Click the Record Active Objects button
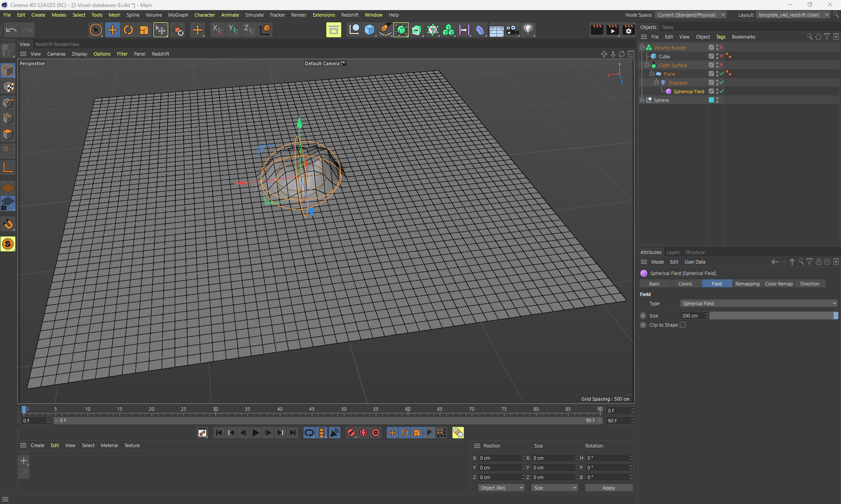 pyautogui.click(x=351, y=433)
